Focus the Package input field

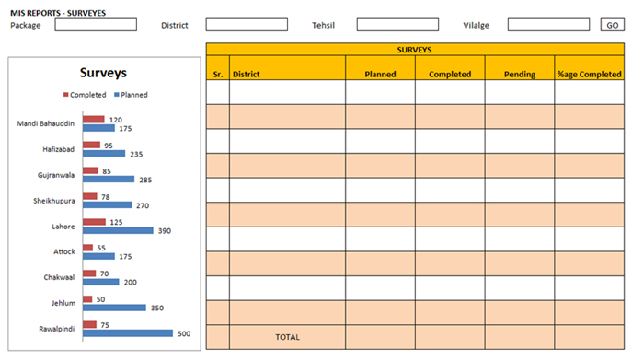(96, 25)
